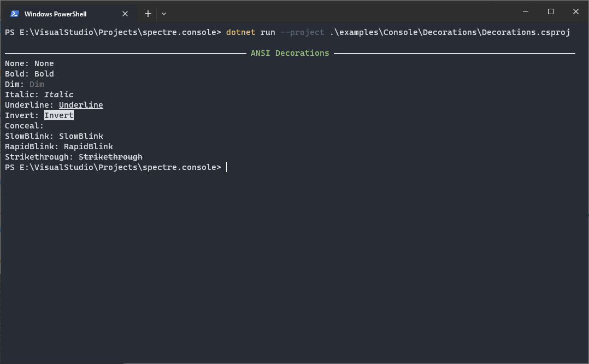Screen dimensions: 589x364
Task: Click the last prompt line at the cursor
Action: click(227, 167)
